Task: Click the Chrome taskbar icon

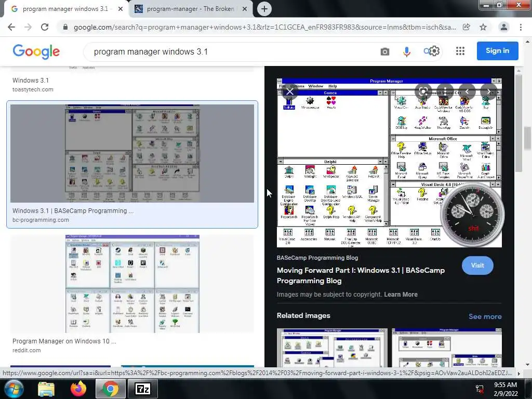Action: (110, 389)
